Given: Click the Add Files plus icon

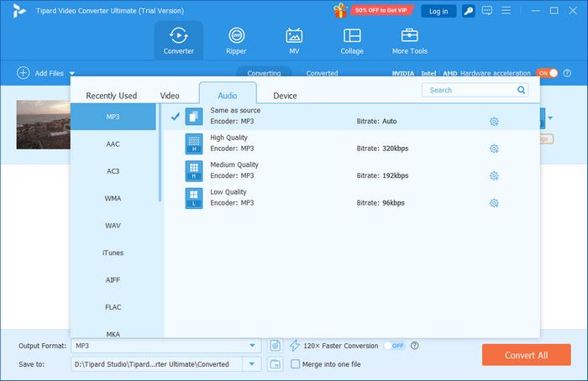Looking at the screenshot, I should (x=24, y=73).
